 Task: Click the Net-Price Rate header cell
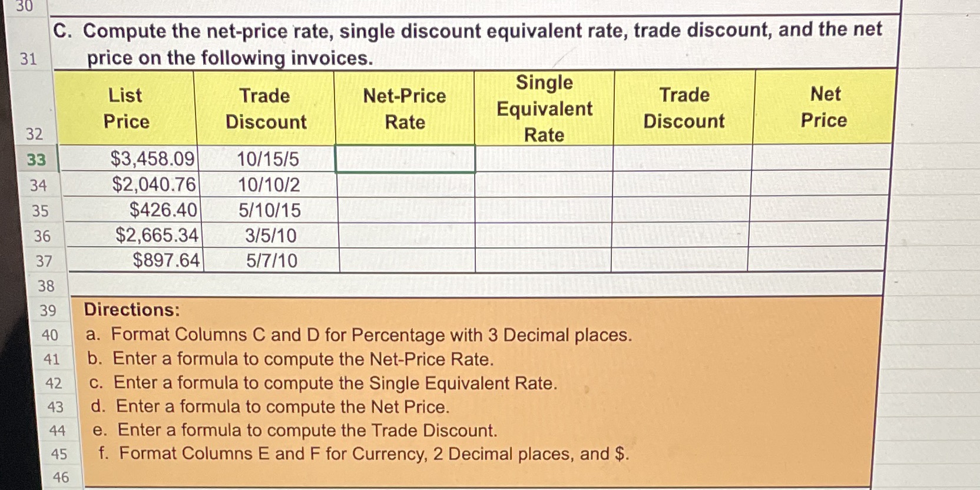405,108
